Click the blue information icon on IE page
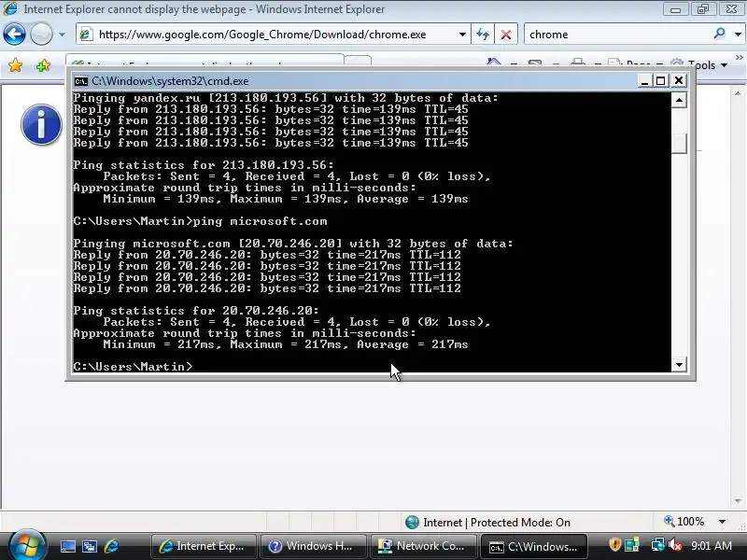This screenshot has width=747, height=560. point(41,125)
